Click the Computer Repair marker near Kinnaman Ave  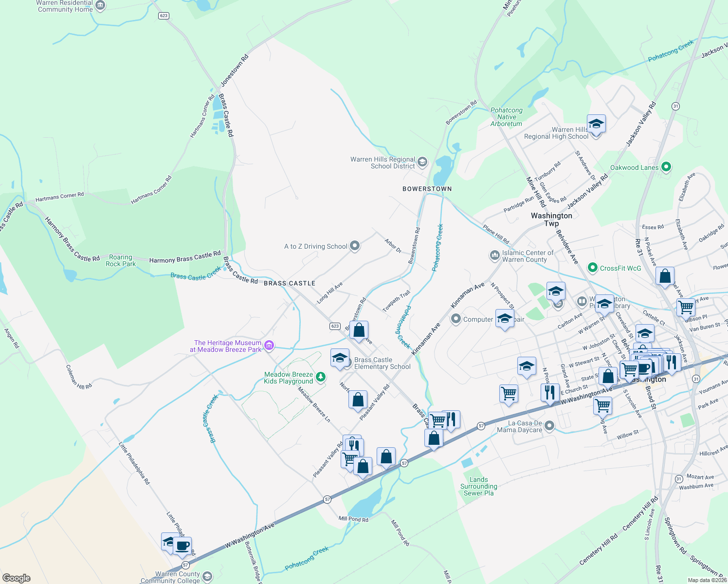(x=456, y=319)
